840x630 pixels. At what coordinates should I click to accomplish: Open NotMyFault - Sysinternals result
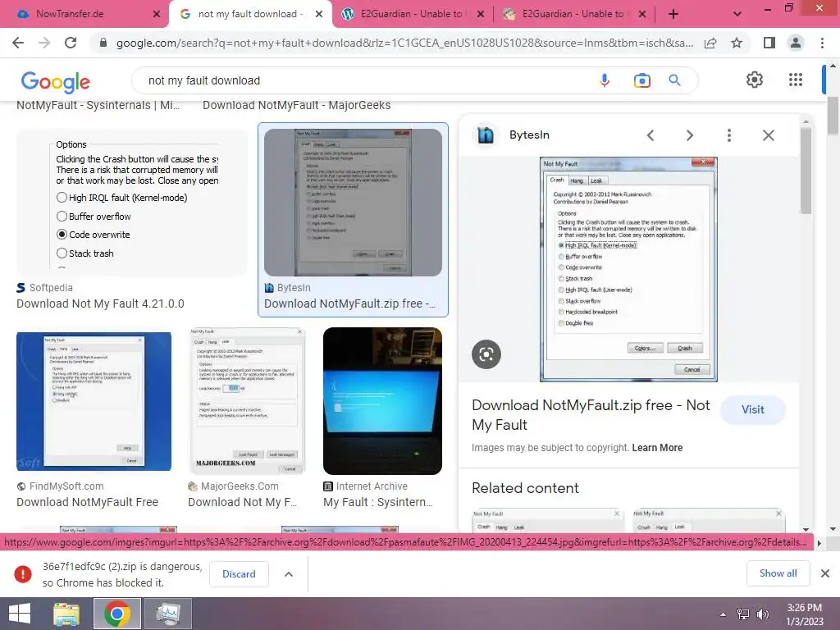pyautogui.click(x=98, y=106)
